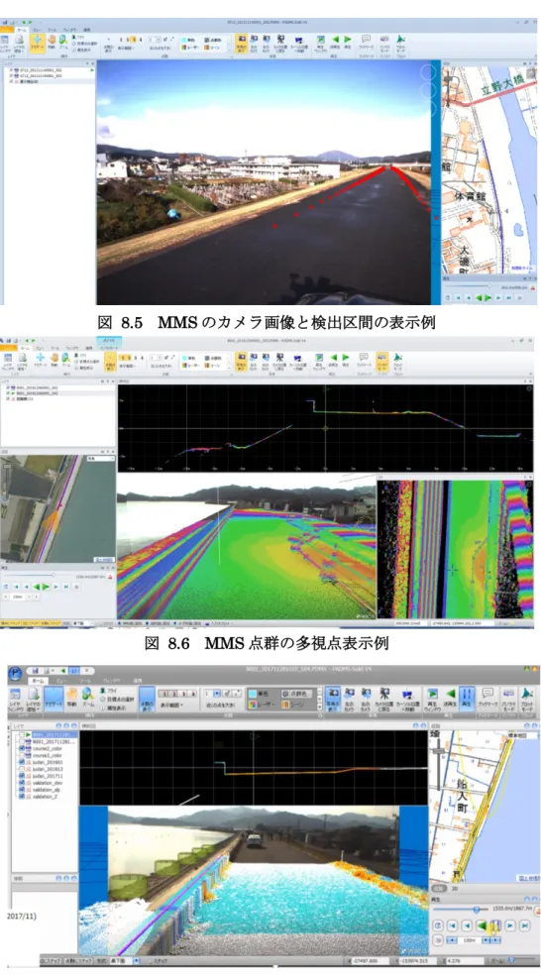Expand レイヤの追加 dropdown in bottom window
The image size is (541, 980).
(33, 708)
